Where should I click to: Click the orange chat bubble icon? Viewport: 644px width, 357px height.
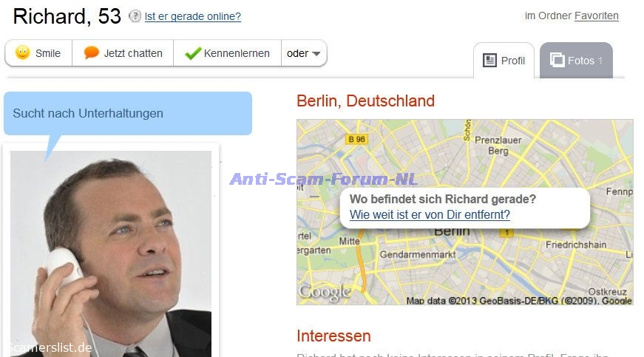(91, 53)
